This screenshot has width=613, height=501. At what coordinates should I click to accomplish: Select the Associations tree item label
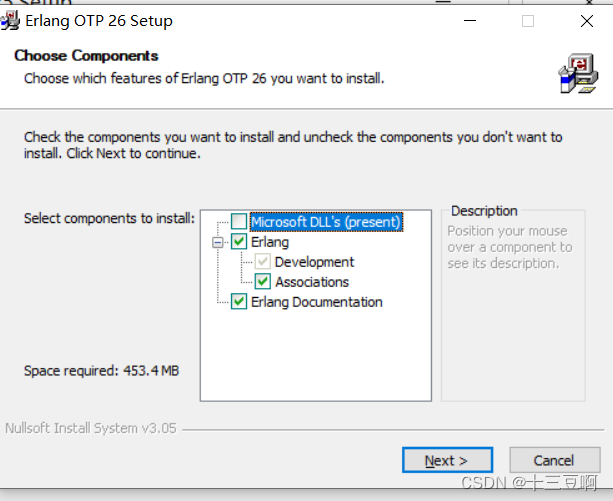pos(312,282)
